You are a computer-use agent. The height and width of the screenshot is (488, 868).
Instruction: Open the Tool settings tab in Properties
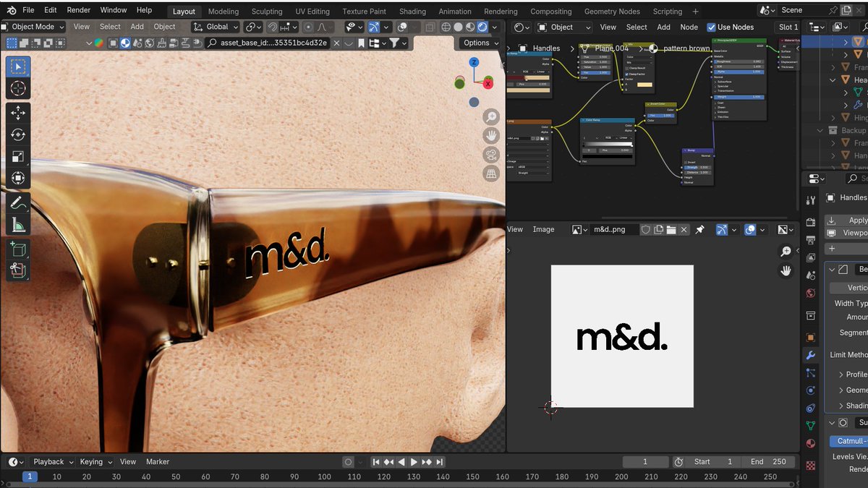click(x=811, y=200)
